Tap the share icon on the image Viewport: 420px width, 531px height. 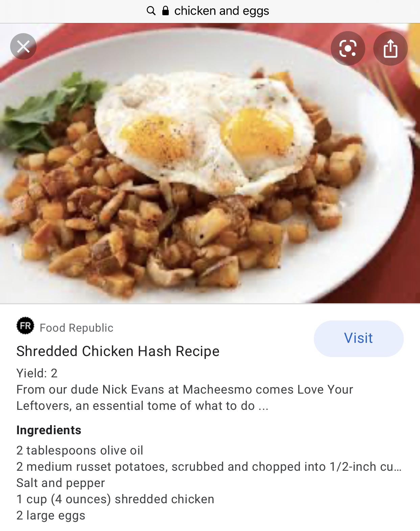point(391,48)
